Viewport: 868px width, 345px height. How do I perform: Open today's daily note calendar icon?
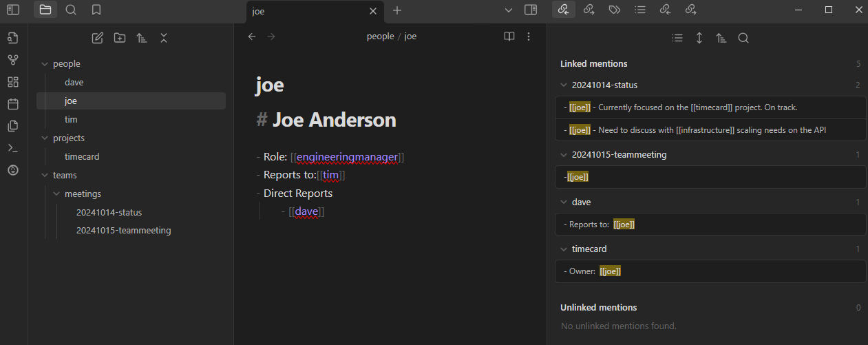[13, 104]
